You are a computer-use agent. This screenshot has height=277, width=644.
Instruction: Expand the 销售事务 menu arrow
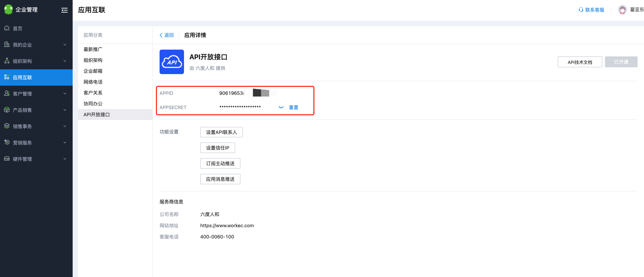(65, 126)
